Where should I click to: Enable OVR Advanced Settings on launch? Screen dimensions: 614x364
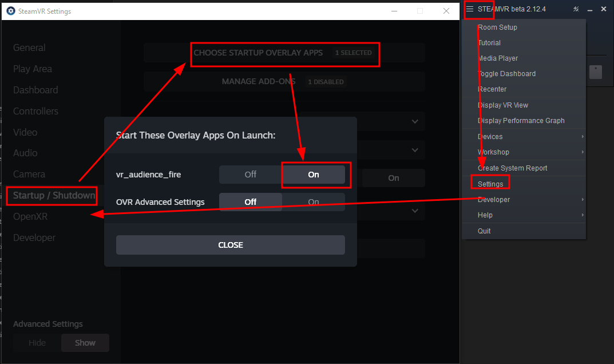point(313,201)
